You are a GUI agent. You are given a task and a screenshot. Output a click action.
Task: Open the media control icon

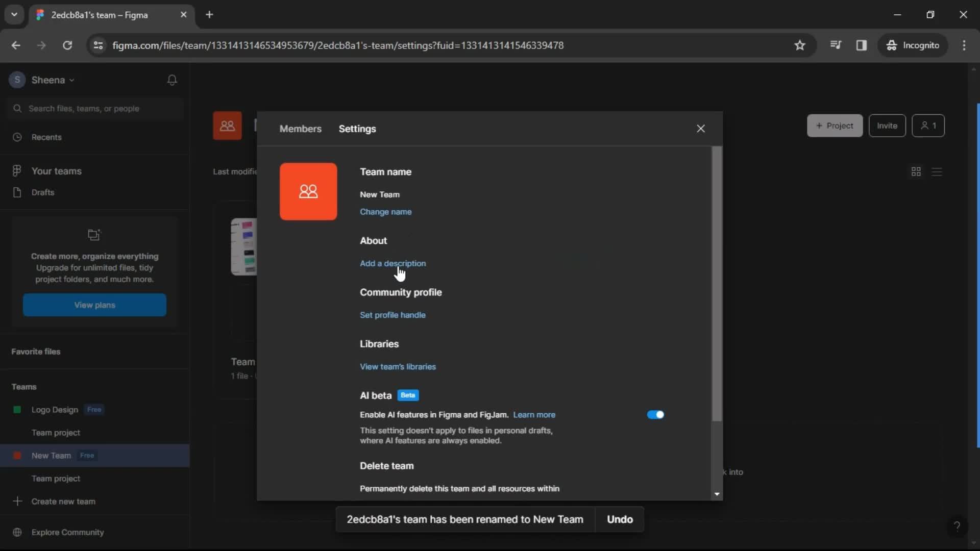click(836, 45)
